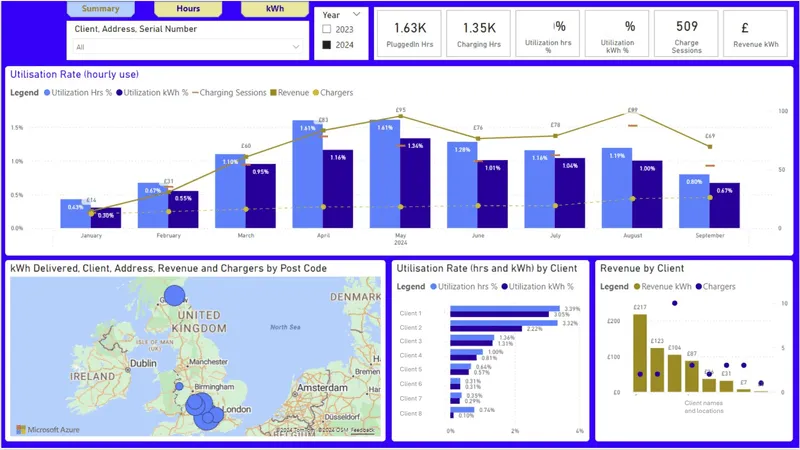Toggle Revenue kWh legend dot in Revenue by Client
Viewport: 800px width, 450px height.
tap(637, 287)
